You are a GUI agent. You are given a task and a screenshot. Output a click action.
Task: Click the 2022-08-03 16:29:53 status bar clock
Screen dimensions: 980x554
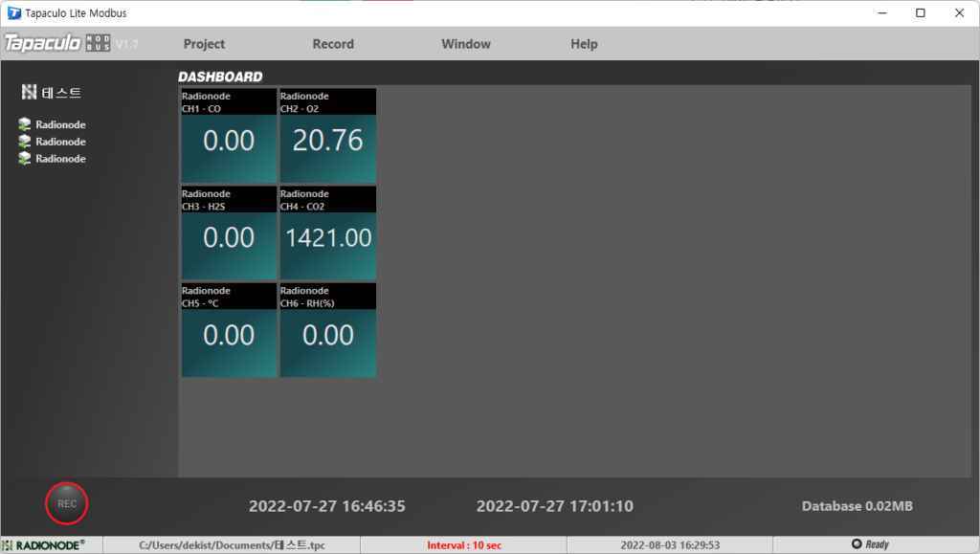(670, 545)
